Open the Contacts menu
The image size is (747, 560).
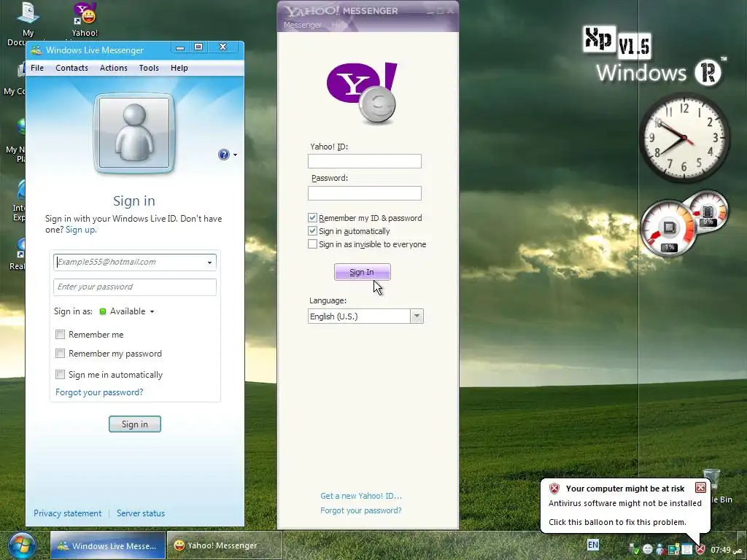tap(71, 68)
